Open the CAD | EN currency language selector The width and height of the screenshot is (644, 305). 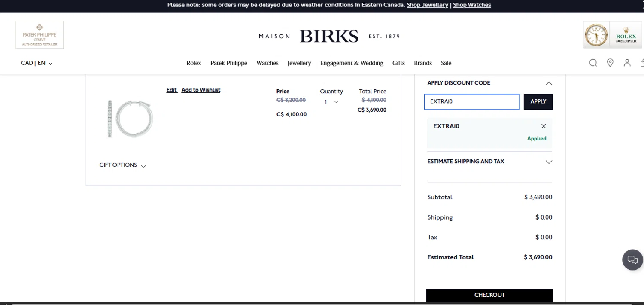(36, 63)
